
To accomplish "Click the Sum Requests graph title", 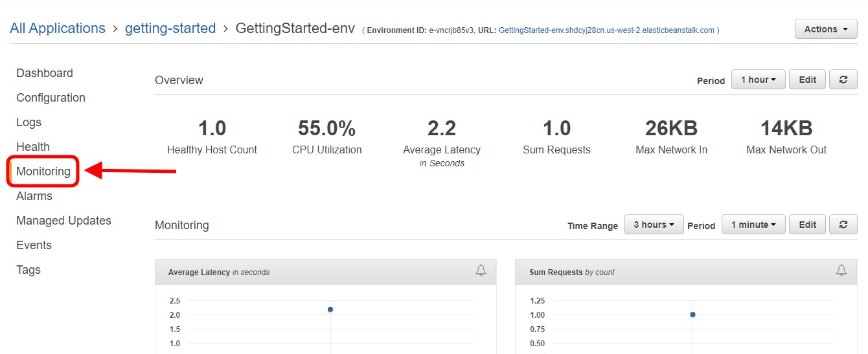I will (x=572, y=272).
